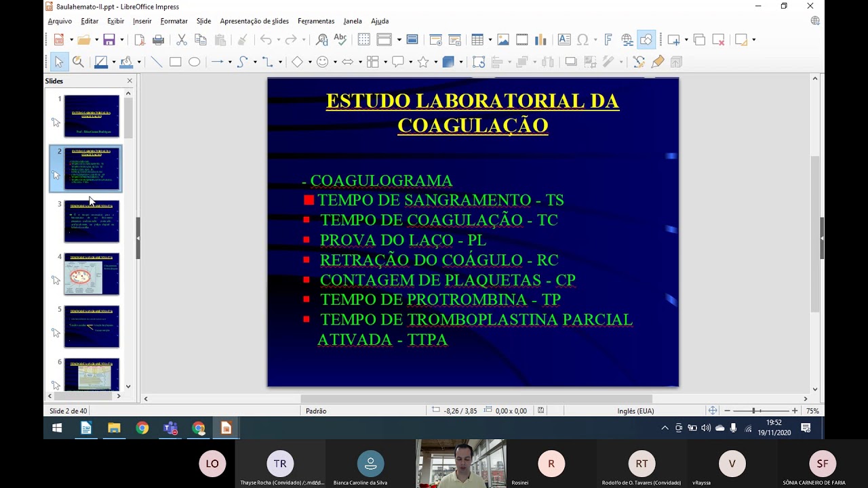Viewport: 868px width, 488px height.
Task: Click zoom out minus button
Action: click(727, 411)
